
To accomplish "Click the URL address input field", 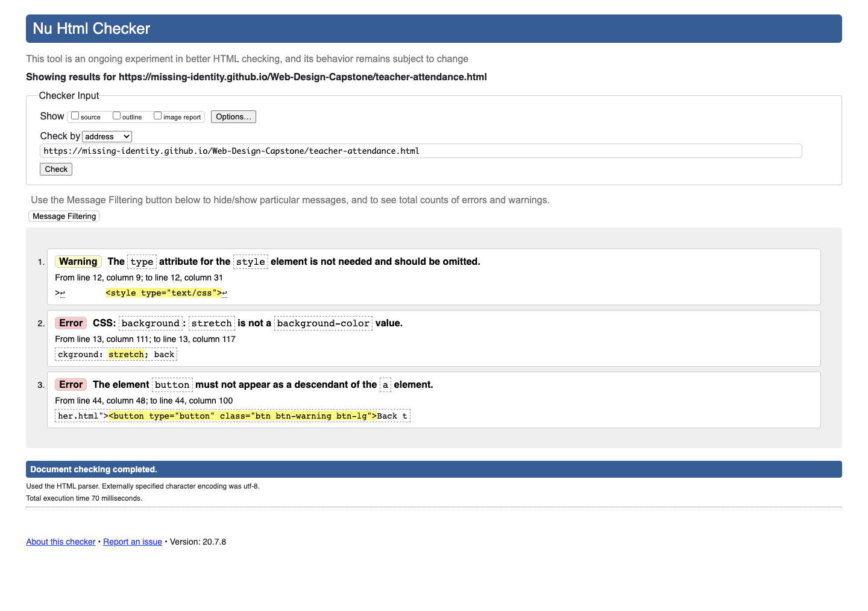I will point(421,151).
